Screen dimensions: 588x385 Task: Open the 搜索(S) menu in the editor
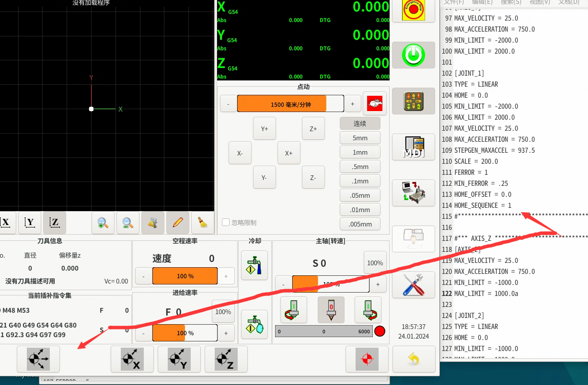[511, 2]
